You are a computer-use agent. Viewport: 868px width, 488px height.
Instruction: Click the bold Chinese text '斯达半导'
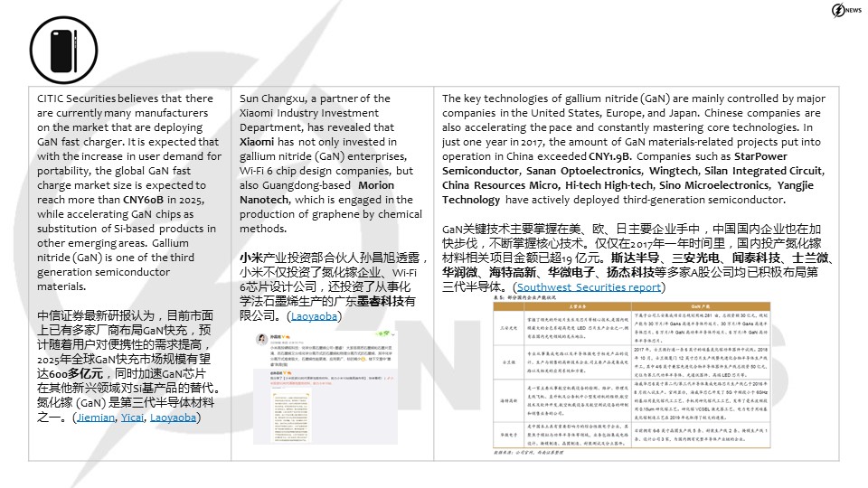pos(635,258)
